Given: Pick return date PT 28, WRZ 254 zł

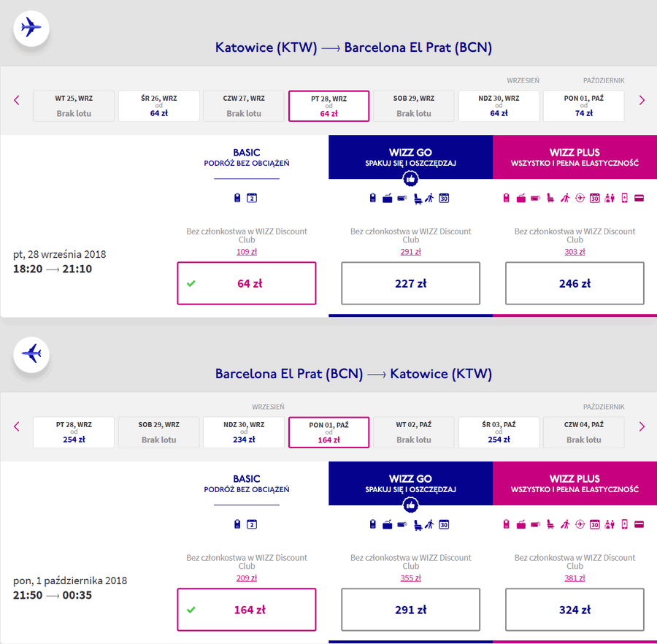Looking at the screenshot, I should [x=74, y=432].
